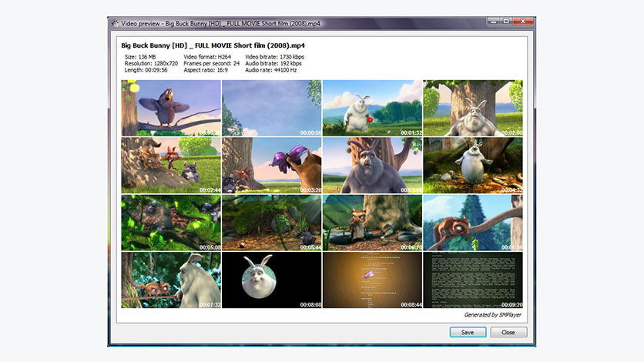Minimize the Video preview window
Image resolution: width=644 pixels, height=362 pixels.
click(x=493, y=21)
